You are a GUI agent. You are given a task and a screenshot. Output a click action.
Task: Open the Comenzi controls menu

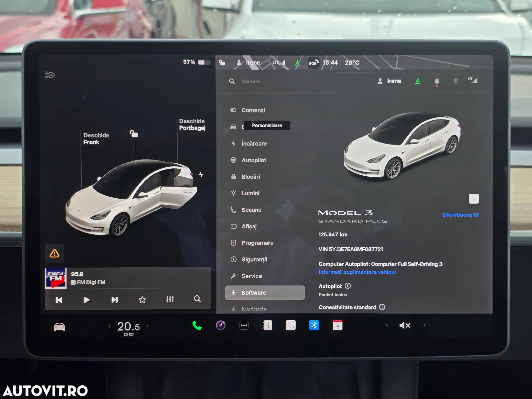click(248, 110)
